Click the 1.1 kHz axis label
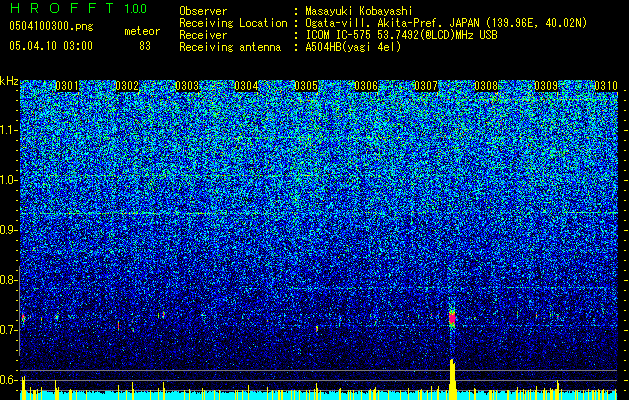Image resolution: width=629 pixels, height=400 pixels. pos(8,130)
